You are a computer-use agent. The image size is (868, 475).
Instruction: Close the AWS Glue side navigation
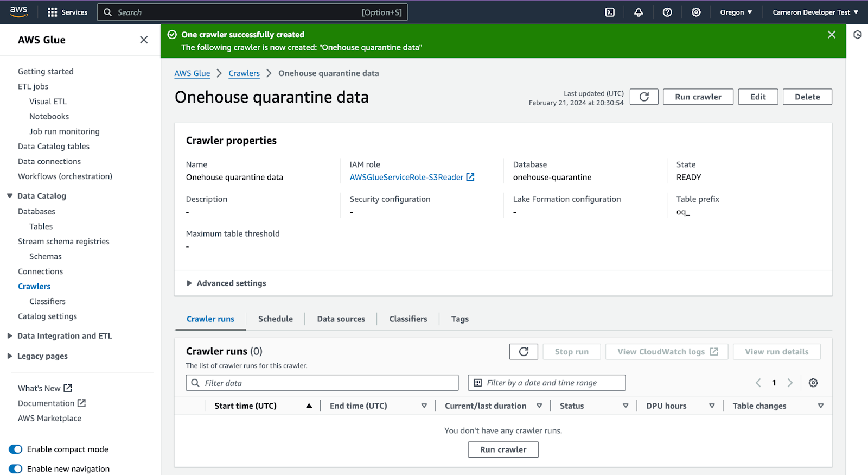(144, 40)
